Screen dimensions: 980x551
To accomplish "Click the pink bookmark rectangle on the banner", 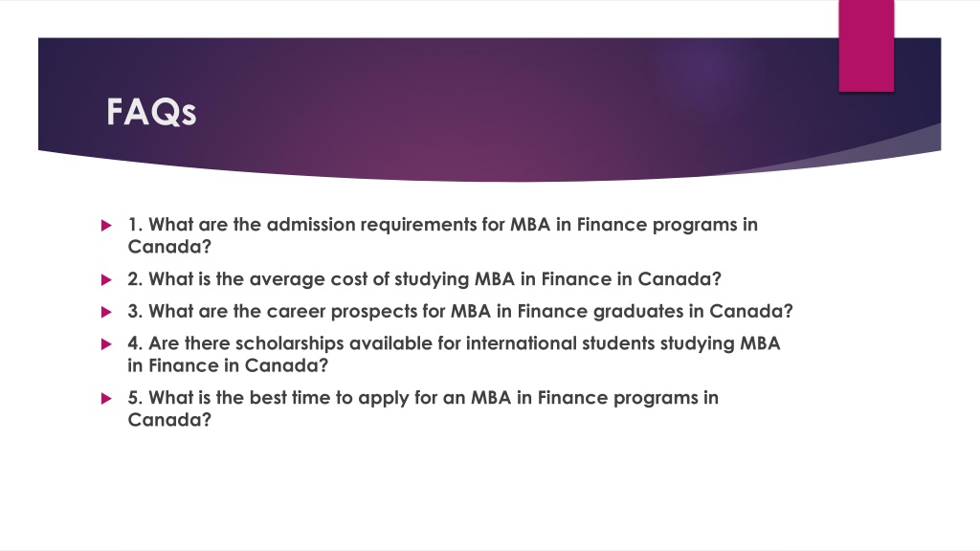I will point(866,46).
